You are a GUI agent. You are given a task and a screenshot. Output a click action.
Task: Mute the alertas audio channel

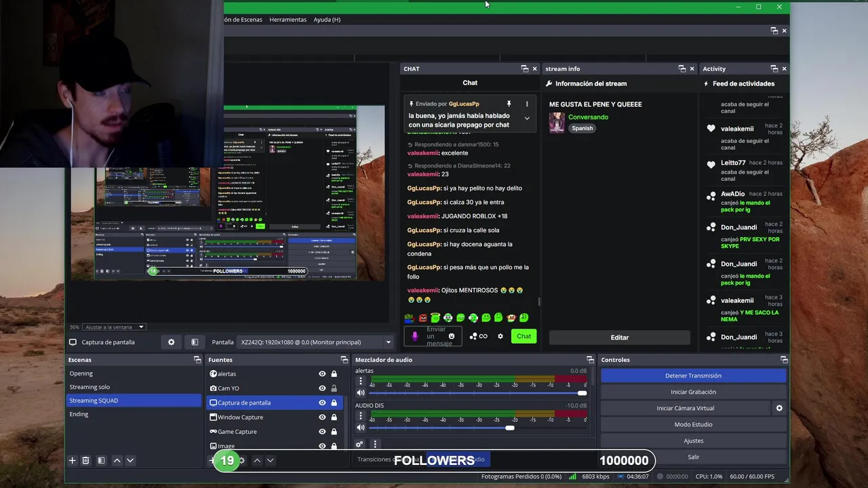(x=361, y=392)
